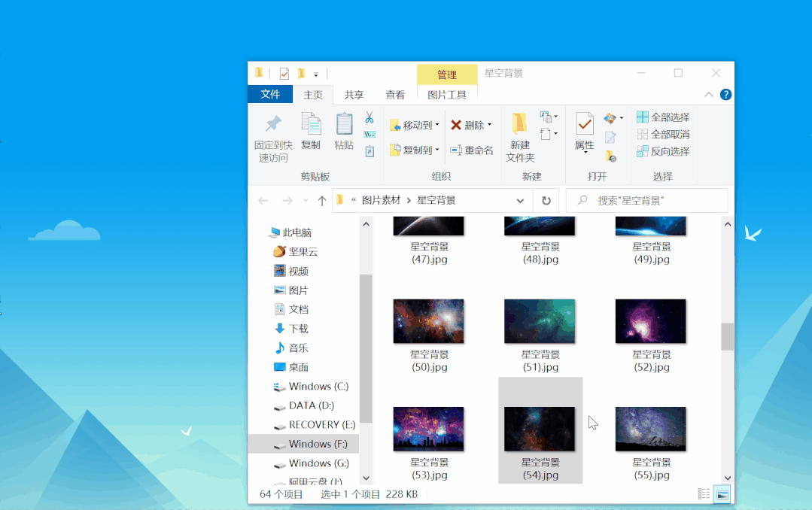Select 桌面 in the navigation pane
This screenshot has width=812, height=510.
click(x=291, y=367)
